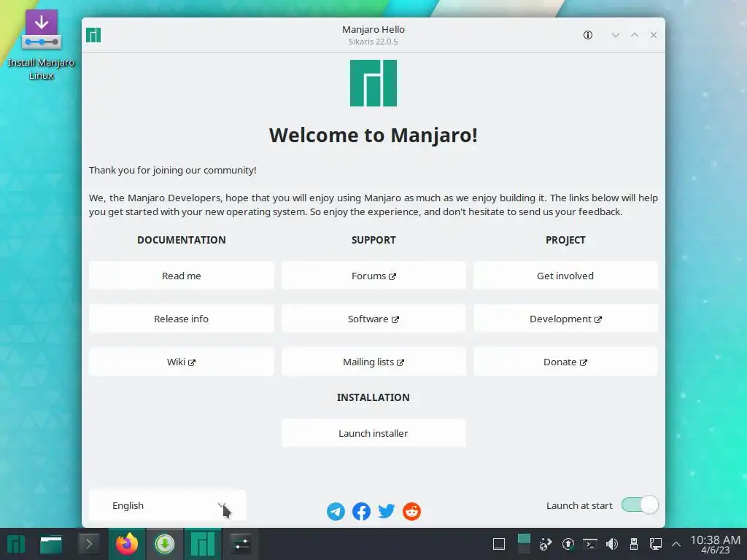Minimize the Manjaro Hello window

(x=616, y=35)
